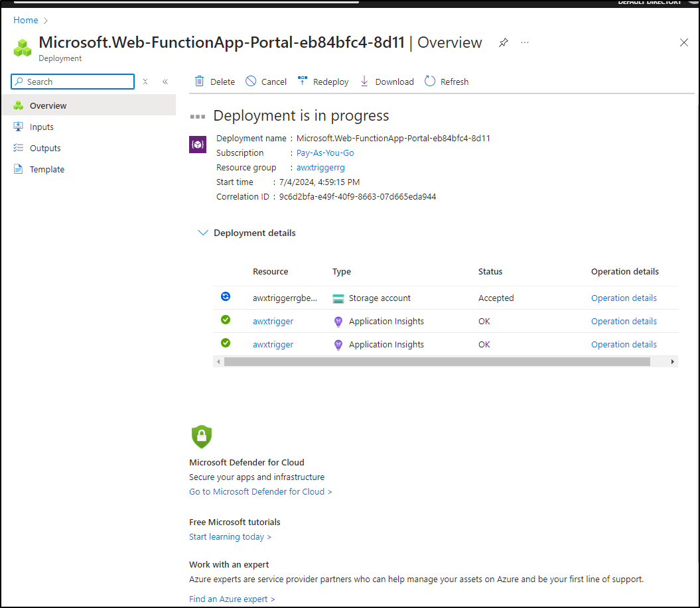Click the Refresh circular arrow icon
Screen dimensions: 700x608
(x=430, y=81)
